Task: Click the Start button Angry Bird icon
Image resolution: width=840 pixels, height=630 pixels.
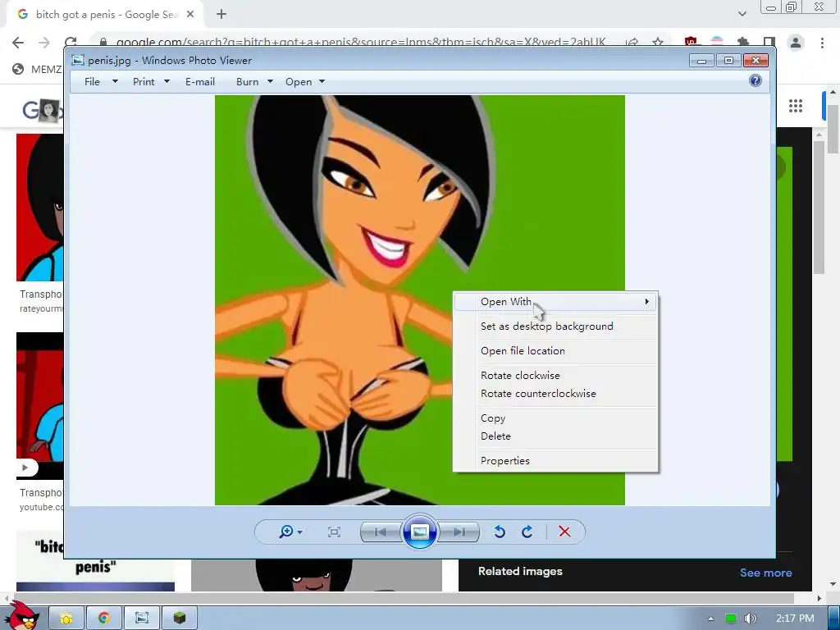Action: (x=22, y=615)
